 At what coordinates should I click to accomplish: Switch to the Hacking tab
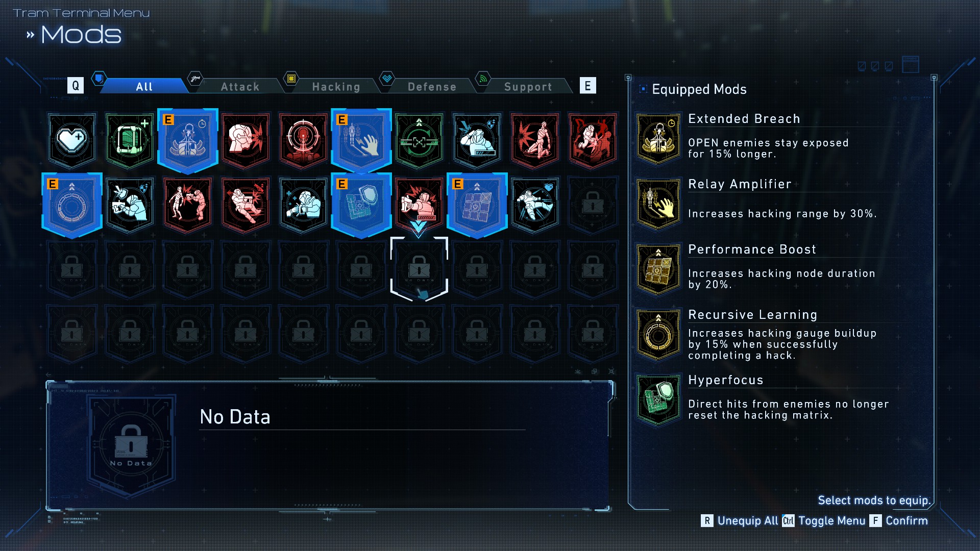point(335,87)
